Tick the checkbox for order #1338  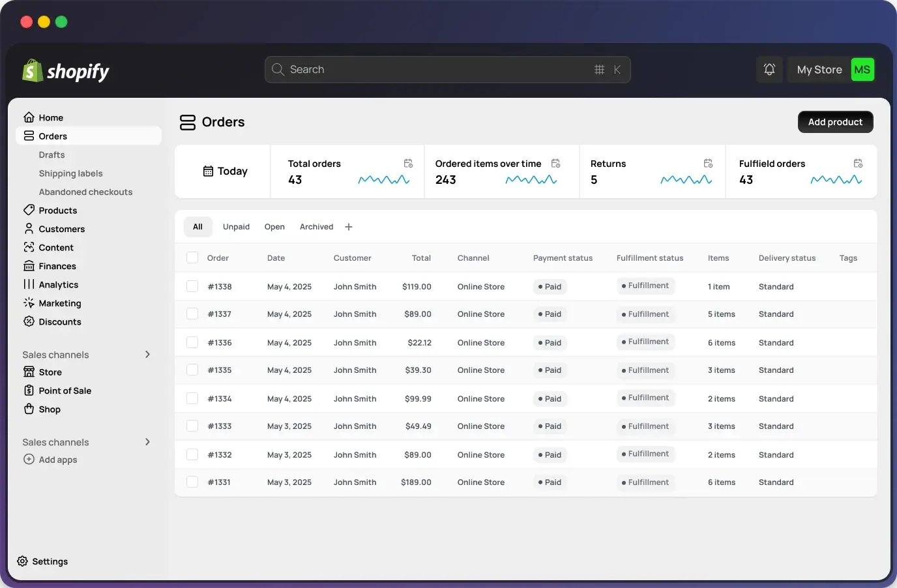(x=192, y=286)
